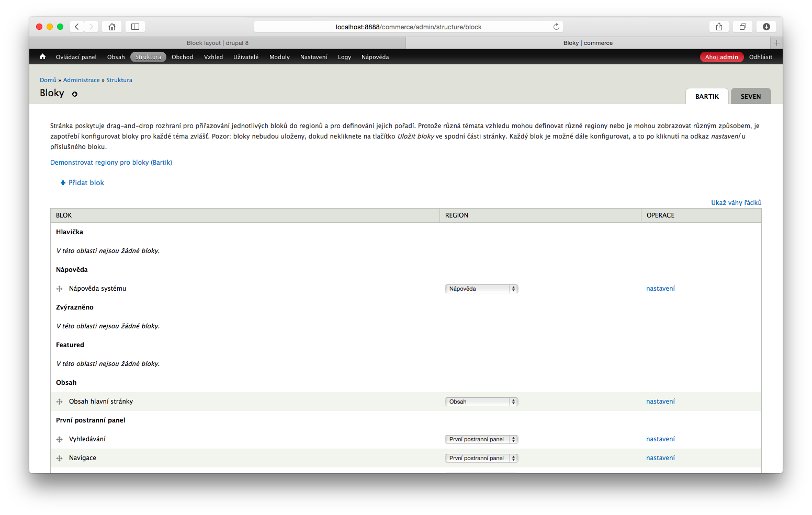Open the Obsah admin menu item

click(x=116, y=57)
